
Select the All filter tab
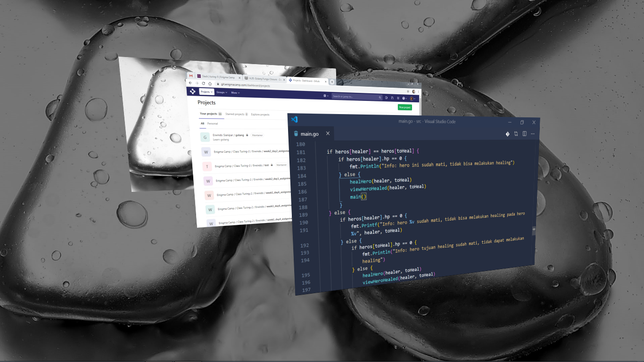[202, 123]
